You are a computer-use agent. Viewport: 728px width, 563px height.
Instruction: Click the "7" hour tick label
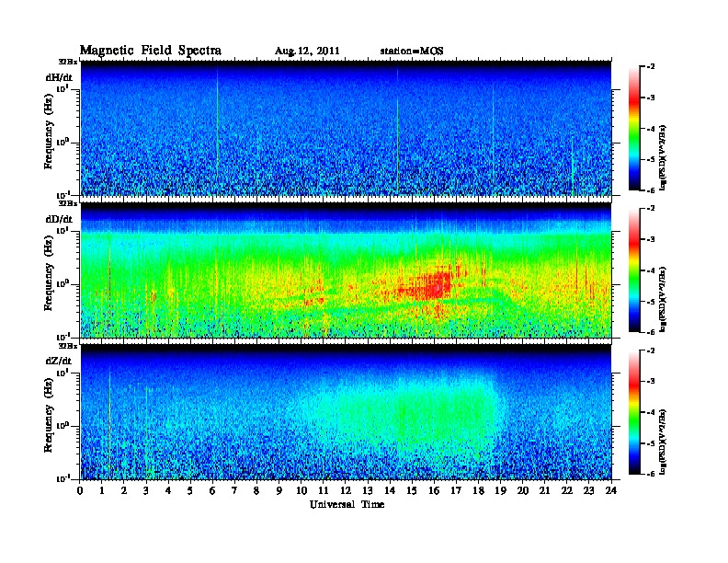(x=235, y=490)
